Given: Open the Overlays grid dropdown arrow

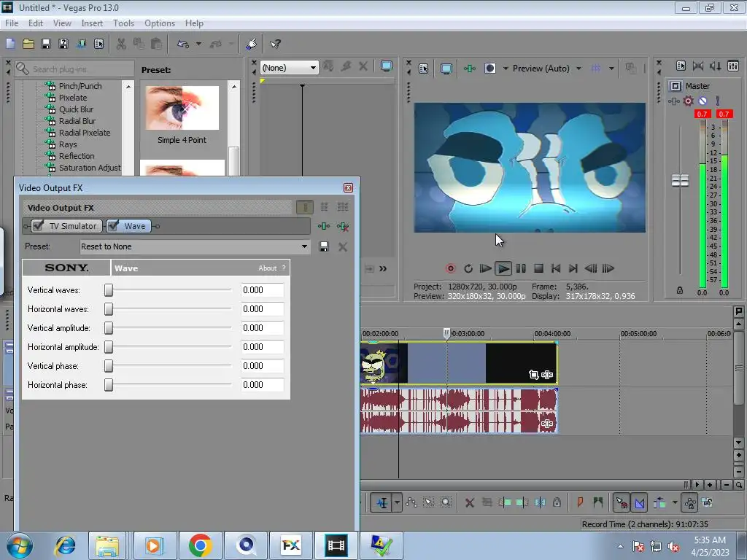Looking at the screenshot, I should click(x=612, y=69).
